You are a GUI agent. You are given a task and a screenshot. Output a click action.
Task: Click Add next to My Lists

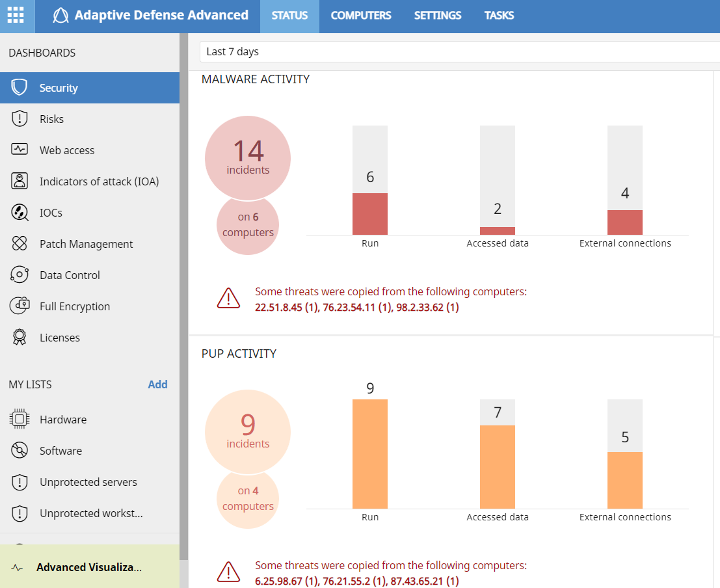(157, 384)
